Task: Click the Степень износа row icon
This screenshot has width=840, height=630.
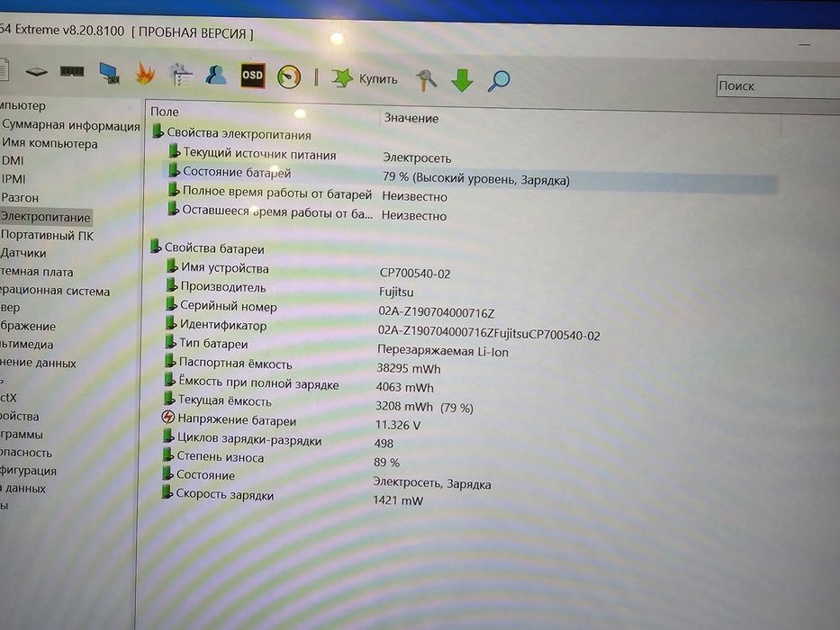Action: pyautogui.click(x=168, y=454)
